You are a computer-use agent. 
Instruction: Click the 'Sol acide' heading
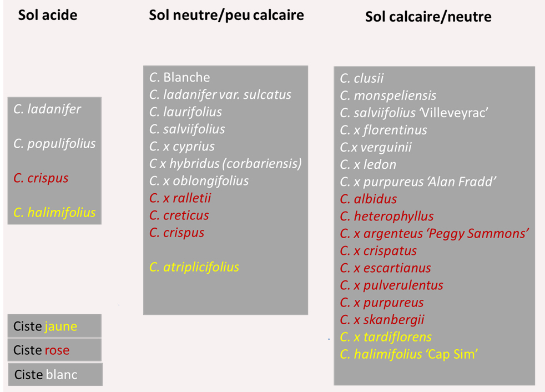47,15
